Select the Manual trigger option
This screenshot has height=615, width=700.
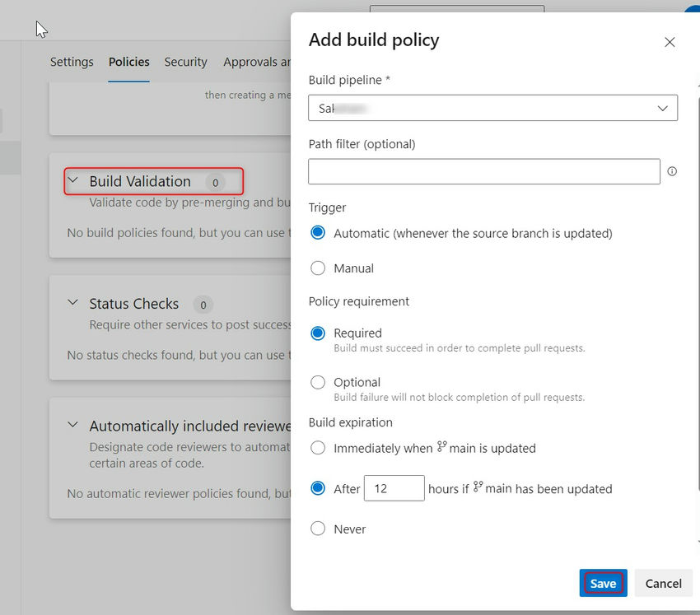pyautogui.click(x=318, y=268)
